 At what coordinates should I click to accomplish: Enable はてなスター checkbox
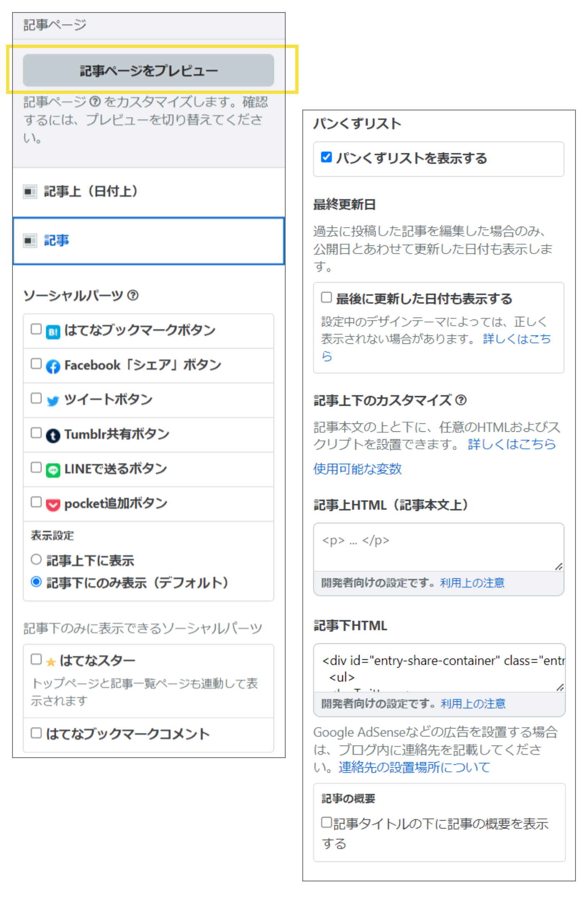(36, 660)
